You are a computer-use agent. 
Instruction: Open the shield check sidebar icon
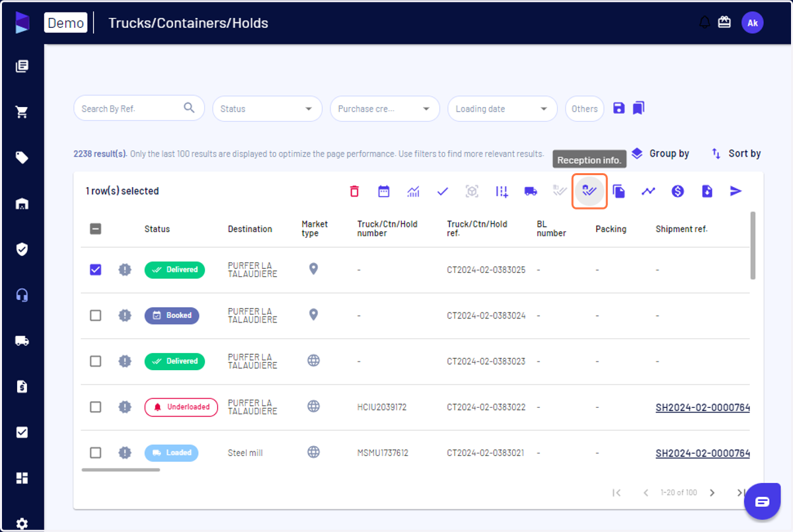coord(22,249)
